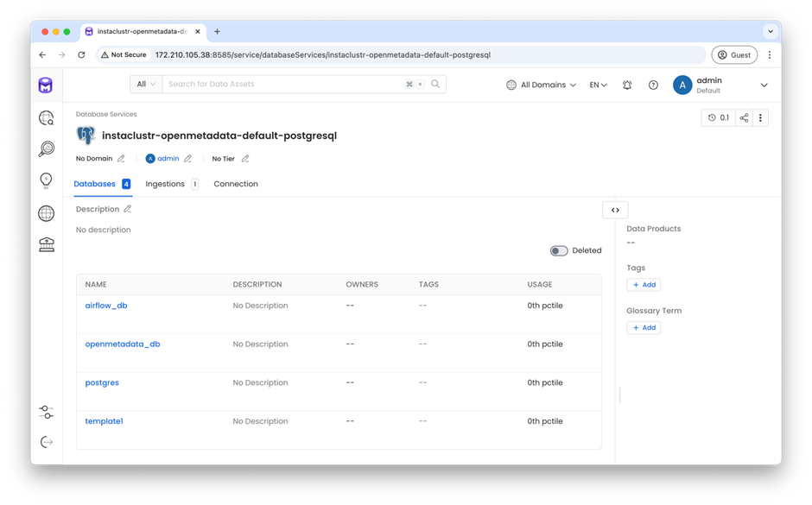Click the admin owner link
The image size is (812, 505).
(168, 158)
